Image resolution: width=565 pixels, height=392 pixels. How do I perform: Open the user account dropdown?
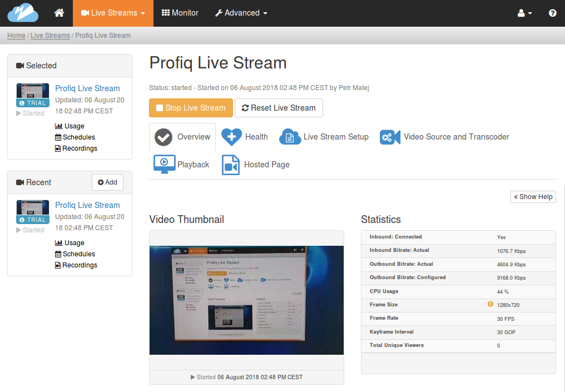click(x=524, y=13)
